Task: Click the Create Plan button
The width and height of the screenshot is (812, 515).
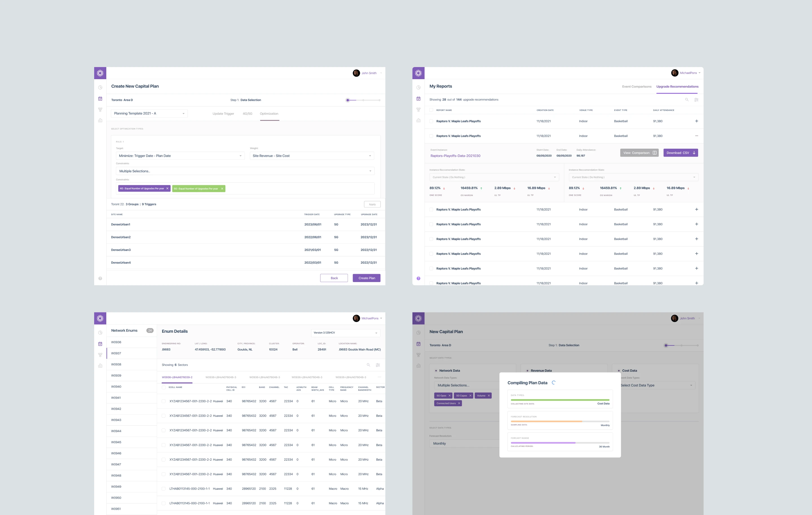Action: point(366,278)
